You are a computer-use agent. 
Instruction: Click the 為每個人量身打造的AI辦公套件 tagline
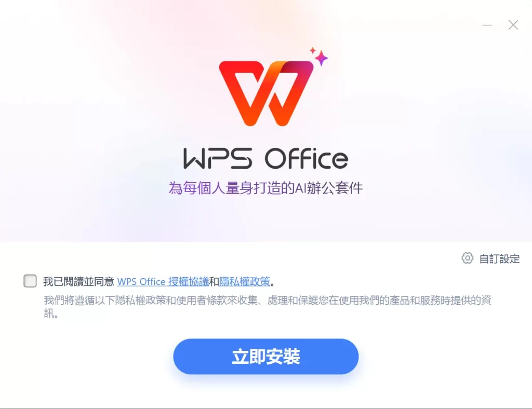tap(265, 188)
